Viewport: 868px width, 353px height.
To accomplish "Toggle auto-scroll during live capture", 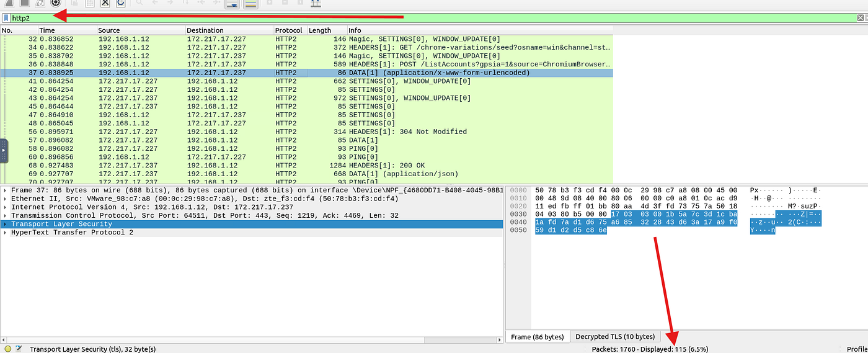I will [x=232, y=4].
